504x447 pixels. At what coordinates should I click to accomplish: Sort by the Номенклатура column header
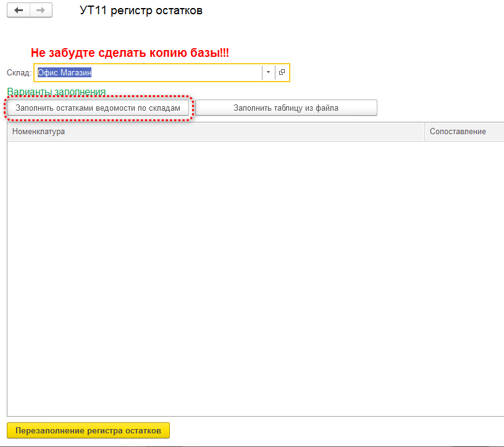(216, 132)
